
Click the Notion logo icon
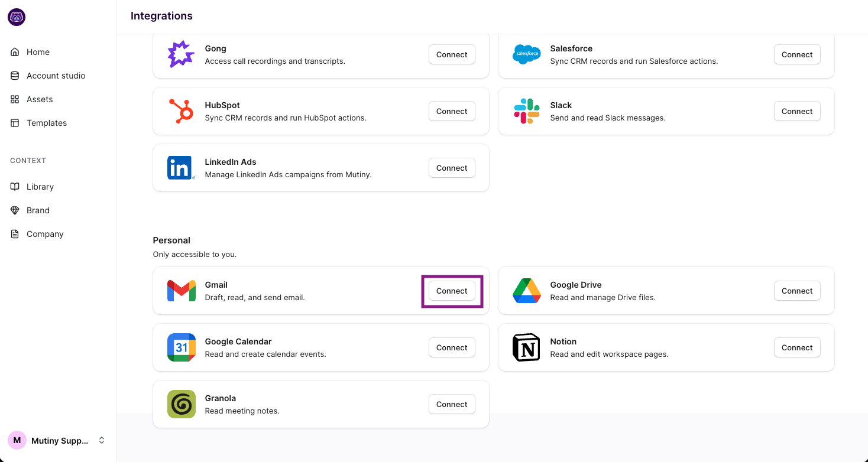point(526,347)
